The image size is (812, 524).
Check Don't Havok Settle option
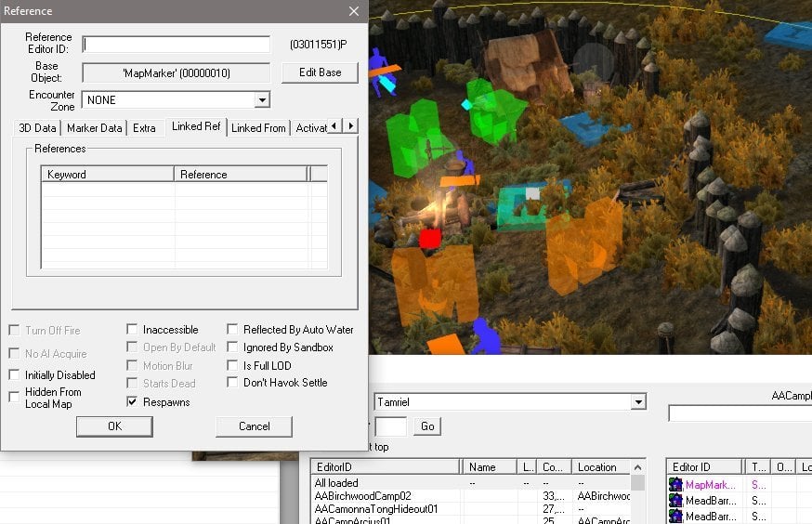232,382
